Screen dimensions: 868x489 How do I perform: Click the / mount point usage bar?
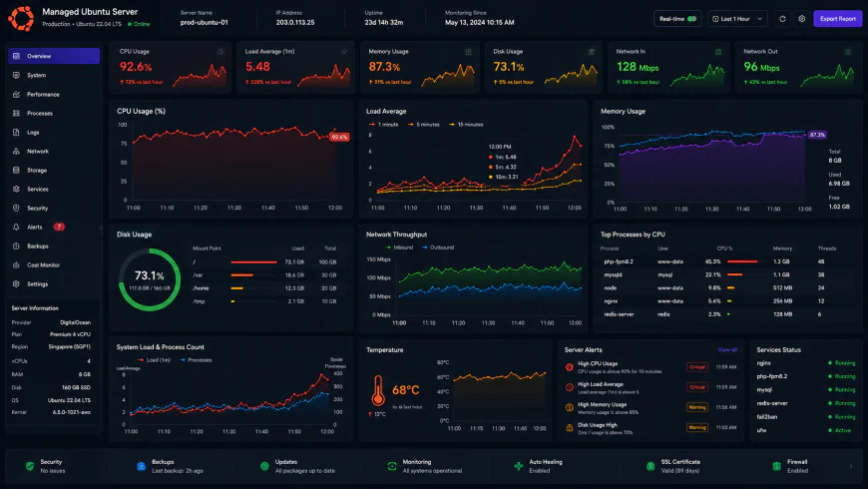click(x=254, y=261)
